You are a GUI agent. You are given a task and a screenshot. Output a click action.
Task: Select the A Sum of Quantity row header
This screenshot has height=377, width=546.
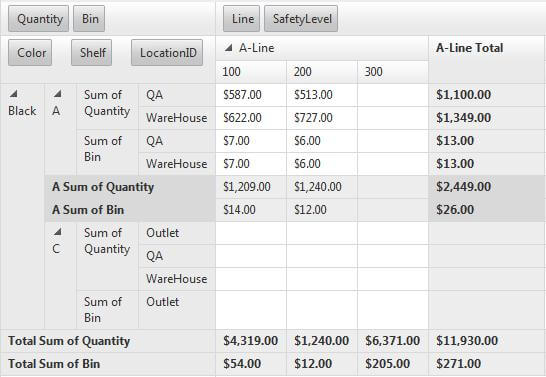(x=130, y=187)
